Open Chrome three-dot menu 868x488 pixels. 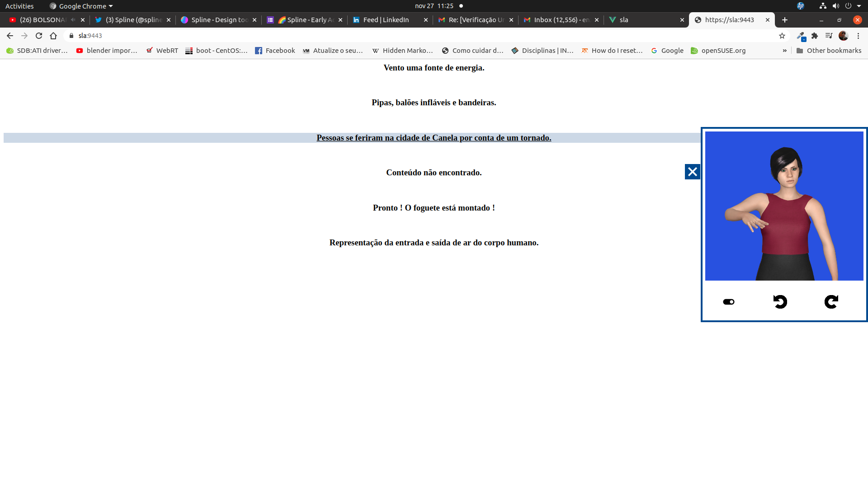858,36
